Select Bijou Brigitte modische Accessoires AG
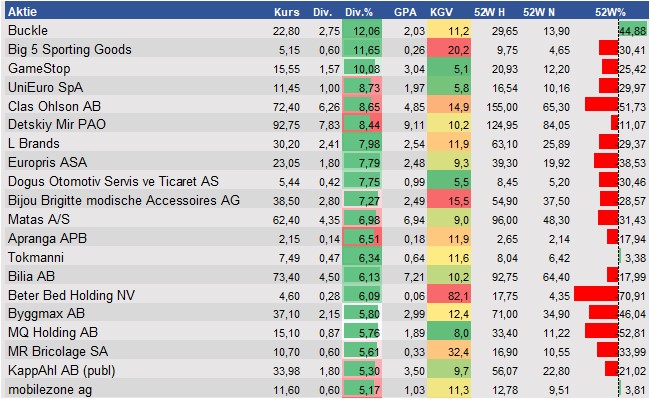This screenshot has width=650, height=399. [x=124, y=201]
